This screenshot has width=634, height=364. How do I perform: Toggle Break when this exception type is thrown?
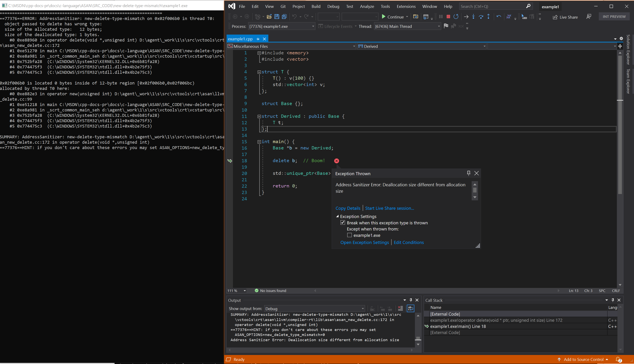tap(343, 222)
